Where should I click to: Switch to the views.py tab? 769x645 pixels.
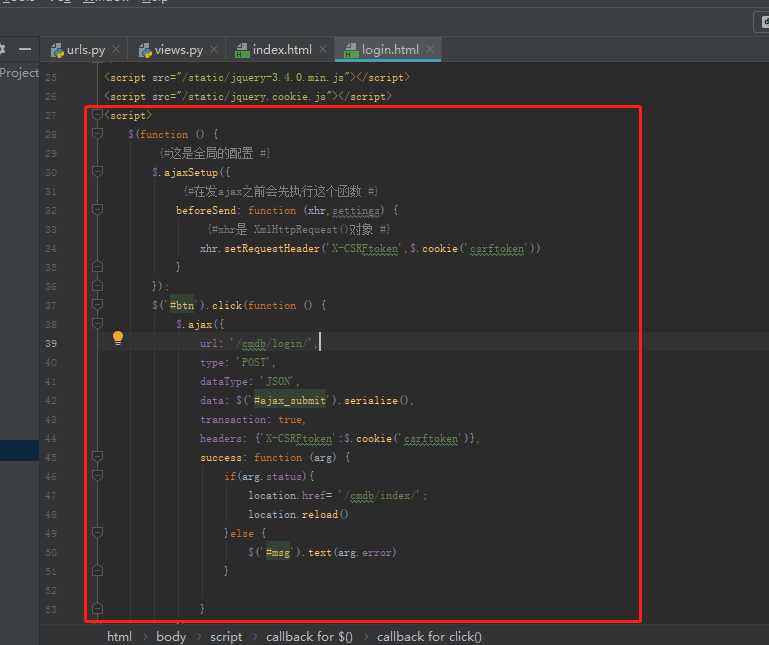coord(178,50)
